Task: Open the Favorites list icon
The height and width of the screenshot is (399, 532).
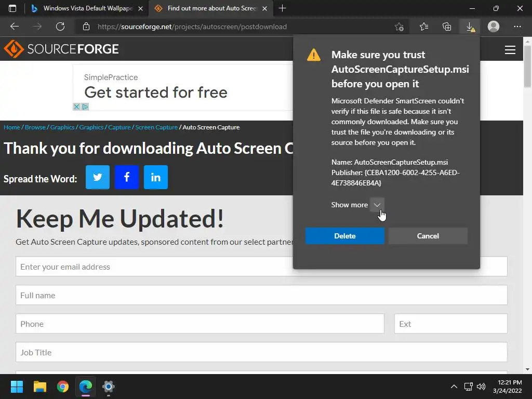Action: click(424, 26)
